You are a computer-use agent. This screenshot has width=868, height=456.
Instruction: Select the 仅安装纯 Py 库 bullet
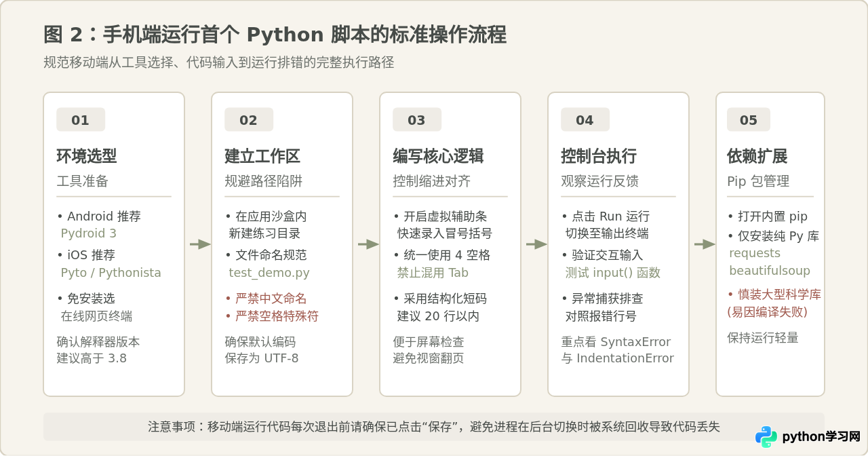(774, 236)
